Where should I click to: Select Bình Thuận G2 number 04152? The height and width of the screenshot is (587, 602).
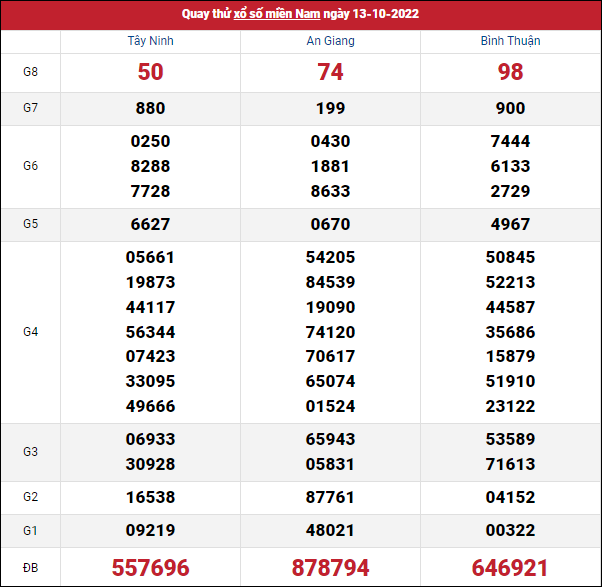pyautogui.click(x=510, y=497)
